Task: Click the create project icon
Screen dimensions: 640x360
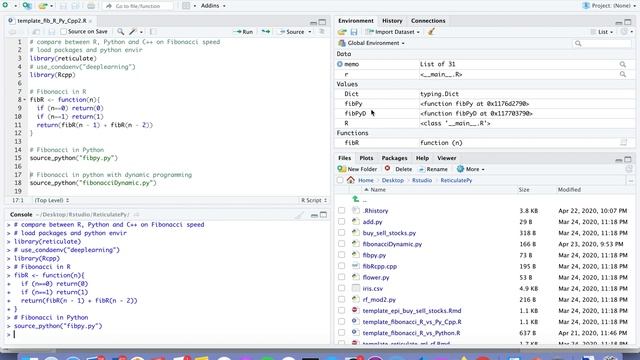Action: [x=27, y=6]
